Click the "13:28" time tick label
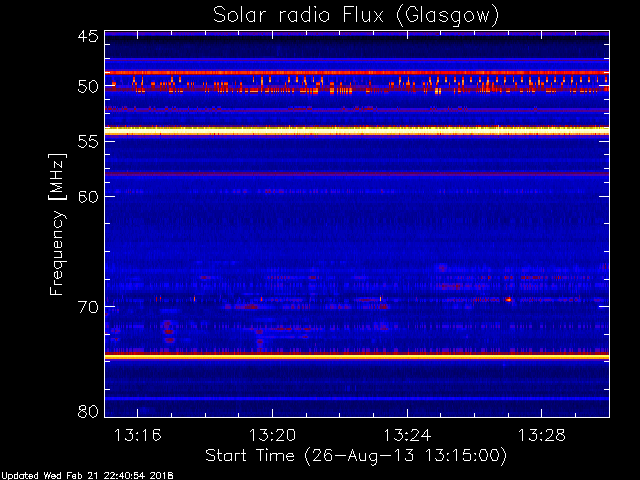The height and width of the screenshot is (480, 640). [542, 435]
